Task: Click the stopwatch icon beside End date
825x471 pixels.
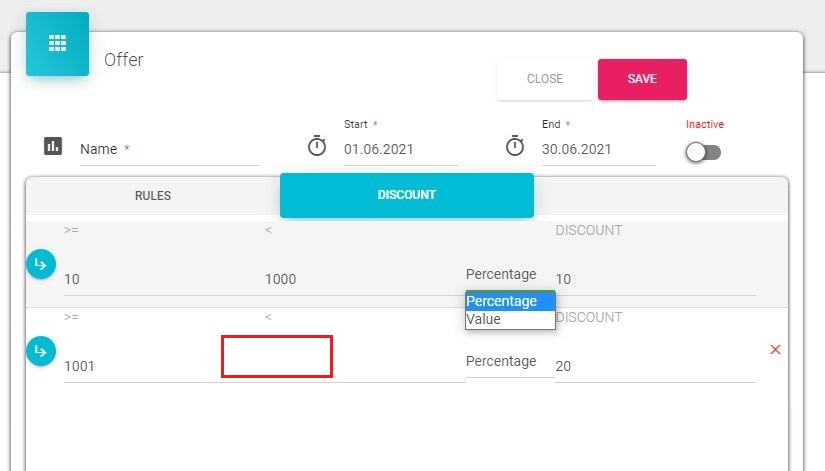Action: click(515, 146)
